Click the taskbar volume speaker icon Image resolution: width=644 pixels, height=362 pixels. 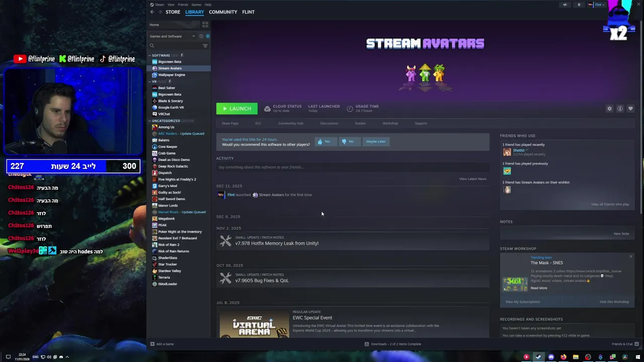(x=49, y=357)
